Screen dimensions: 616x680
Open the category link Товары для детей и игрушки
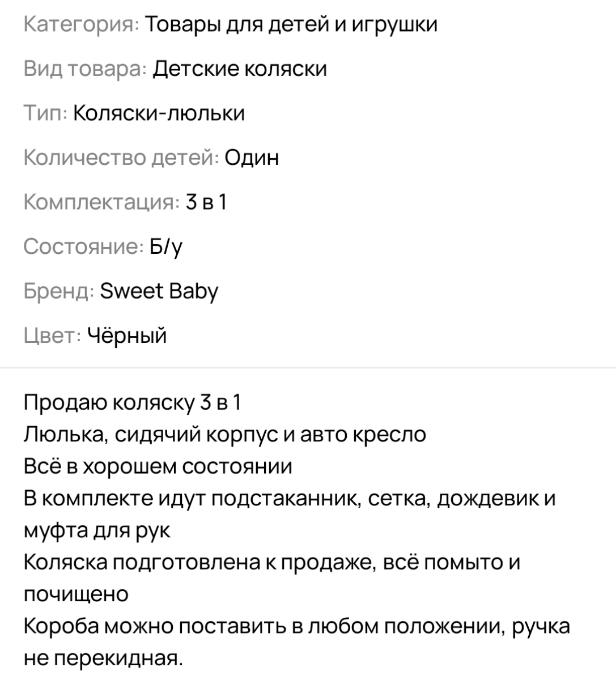point(291,25)
